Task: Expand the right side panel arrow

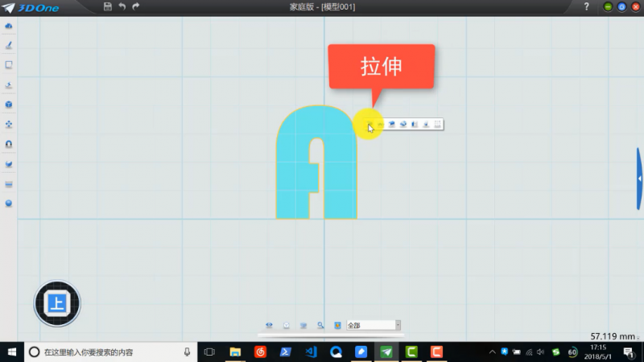Action: pos(640,179)
